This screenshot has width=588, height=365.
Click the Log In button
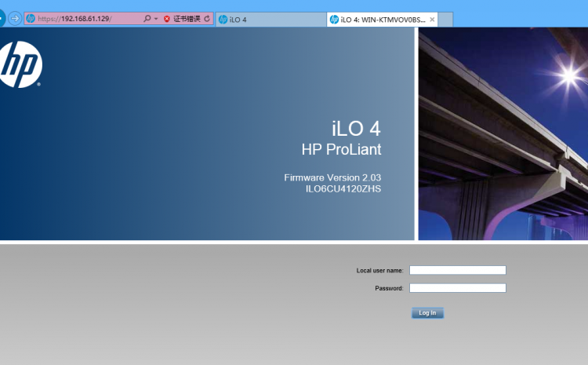pyautogui.click(x=427, y=313)
